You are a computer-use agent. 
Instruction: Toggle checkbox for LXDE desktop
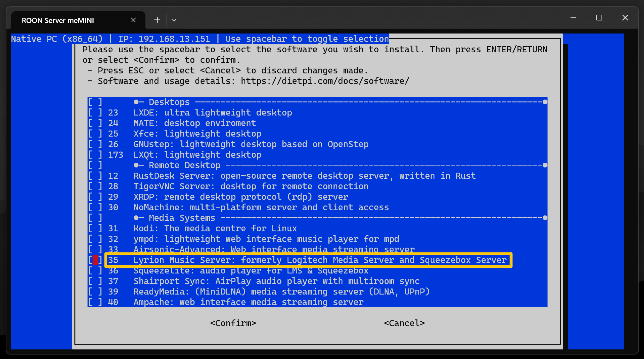pos(95,113)
